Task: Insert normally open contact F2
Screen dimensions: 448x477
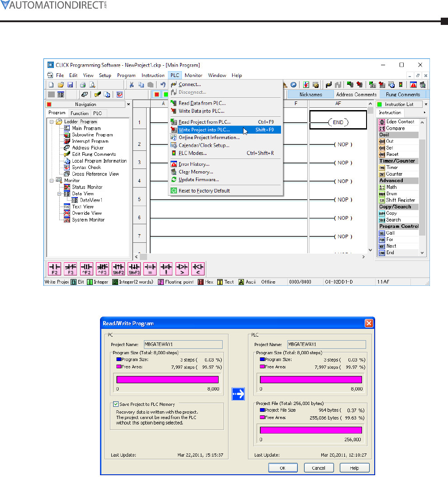Action: point(54,269)
